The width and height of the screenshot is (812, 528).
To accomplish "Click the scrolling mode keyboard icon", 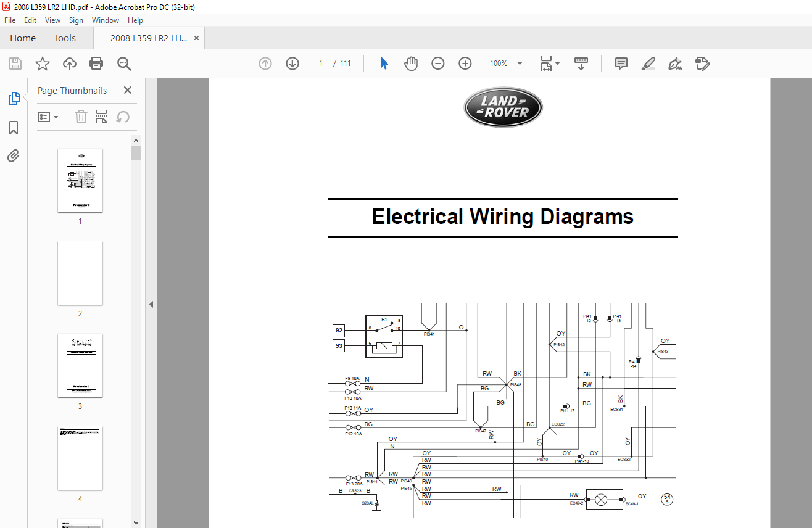I will click(581, 64).
